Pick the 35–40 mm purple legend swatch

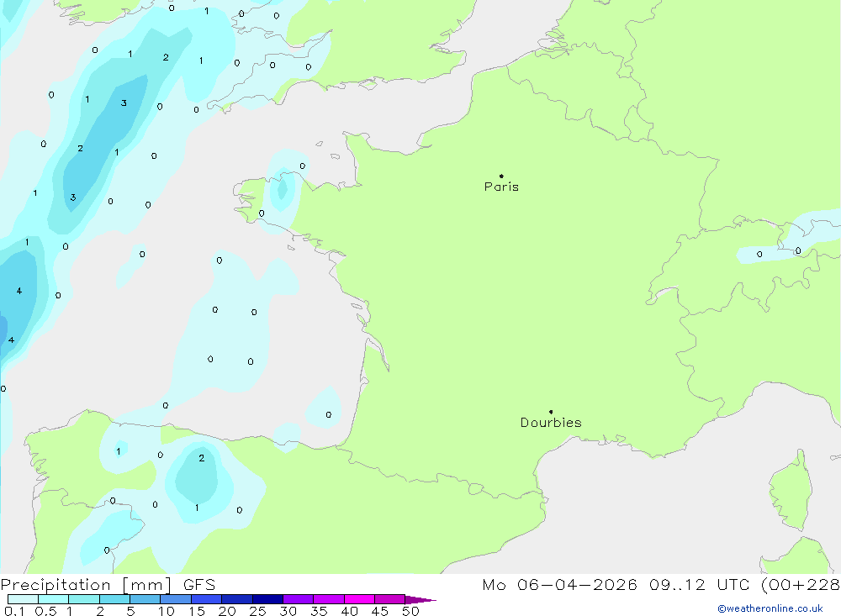[329, 599]
